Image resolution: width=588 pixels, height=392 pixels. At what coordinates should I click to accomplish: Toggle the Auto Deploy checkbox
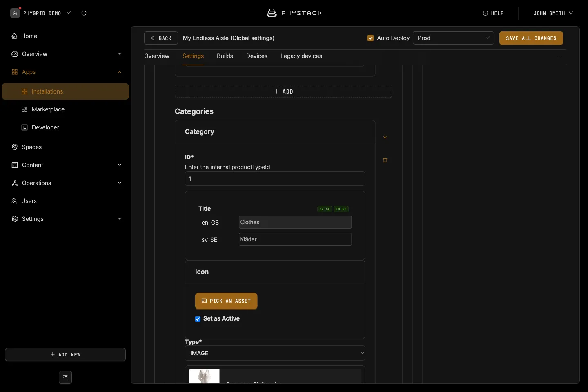(x=371, y=38)
